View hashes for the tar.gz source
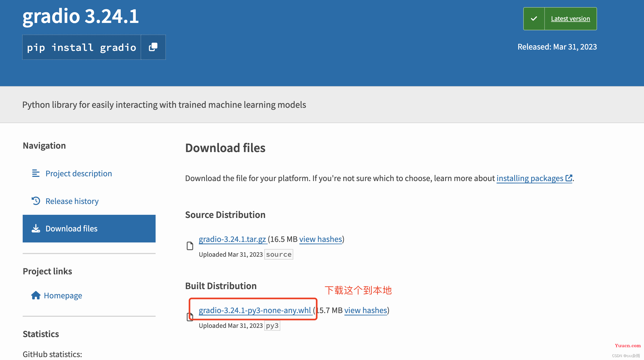 click(x=320, y=239)
